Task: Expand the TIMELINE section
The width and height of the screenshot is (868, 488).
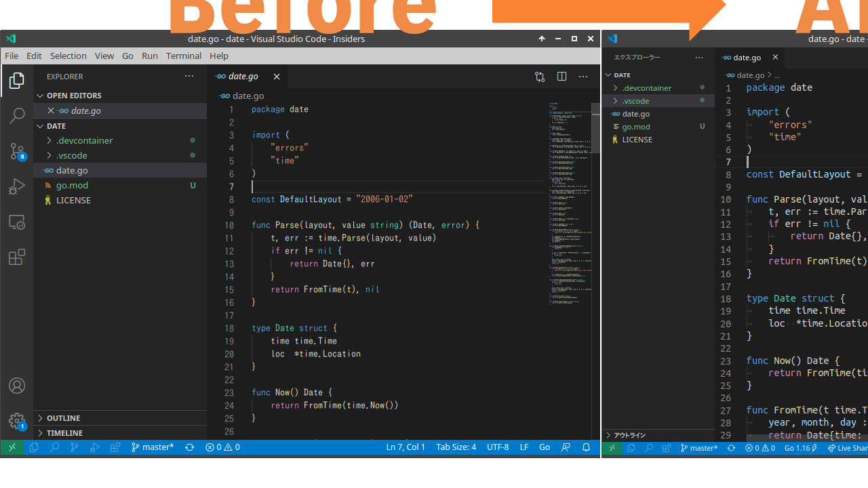Action: tap(120, 433)
